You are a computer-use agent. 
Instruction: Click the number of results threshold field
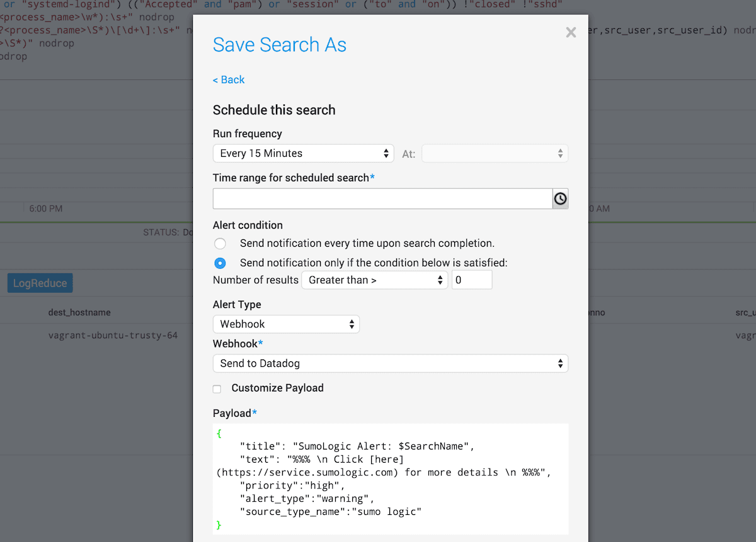472,280
